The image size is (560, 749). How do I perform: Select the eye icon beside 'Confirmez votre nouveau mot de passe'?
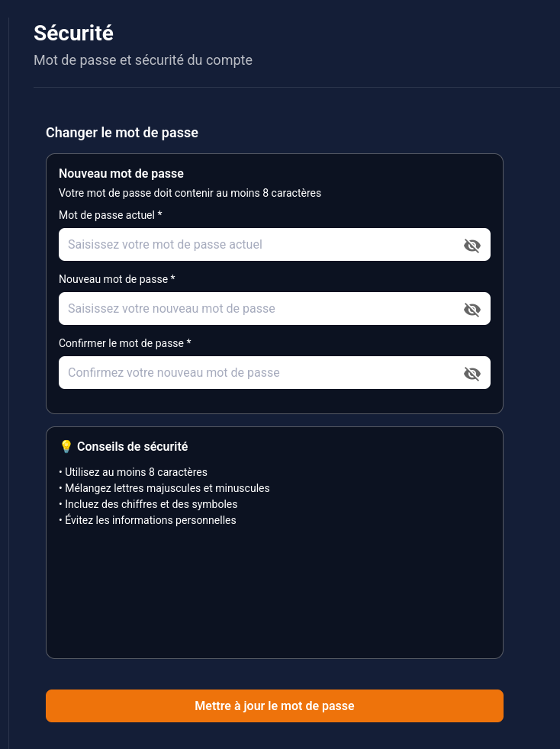(x=471, y=373)
